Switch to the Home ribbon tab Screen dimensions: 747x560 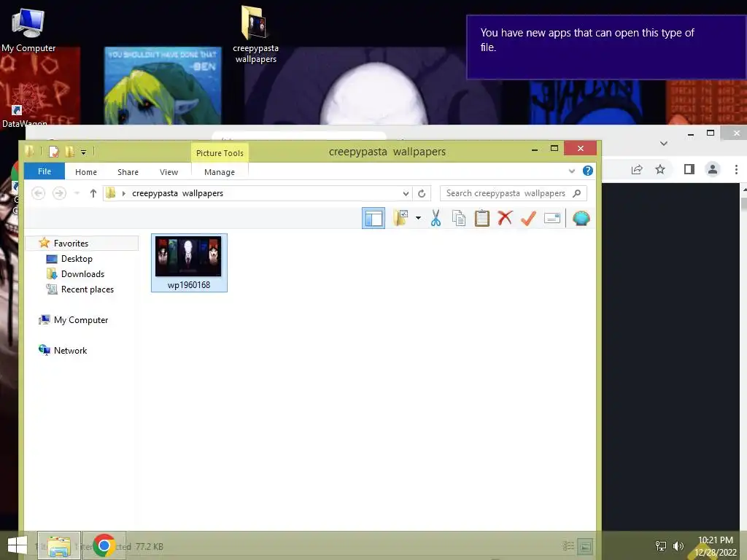click(86, 172)
